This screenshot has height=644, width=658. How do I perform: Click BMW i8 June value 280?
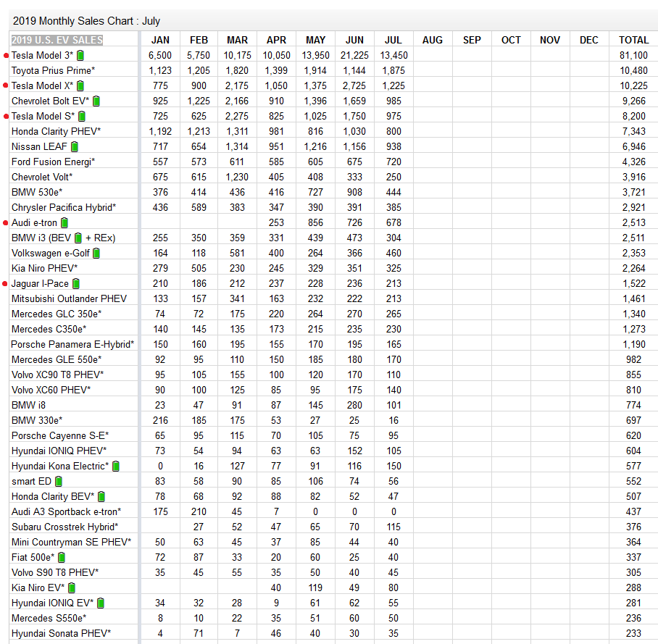tap(354, 405)
